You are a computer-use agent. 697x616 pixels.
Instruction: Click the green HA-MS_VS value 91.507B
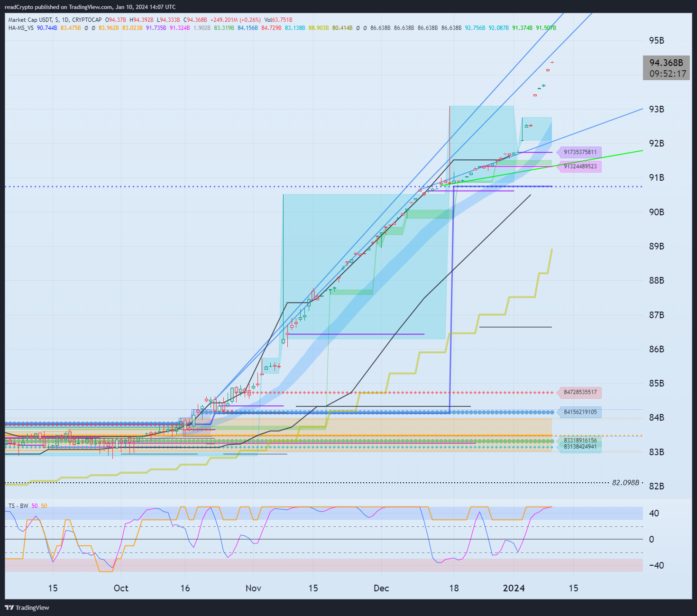[546, 28]
